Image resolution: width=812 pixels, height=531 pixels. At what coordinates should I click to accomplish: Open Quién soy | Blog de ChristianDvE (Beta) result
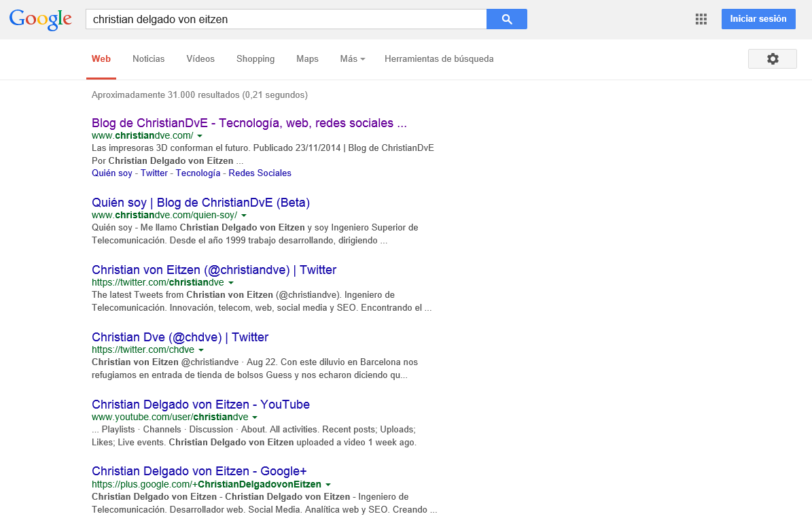(200, 203)
